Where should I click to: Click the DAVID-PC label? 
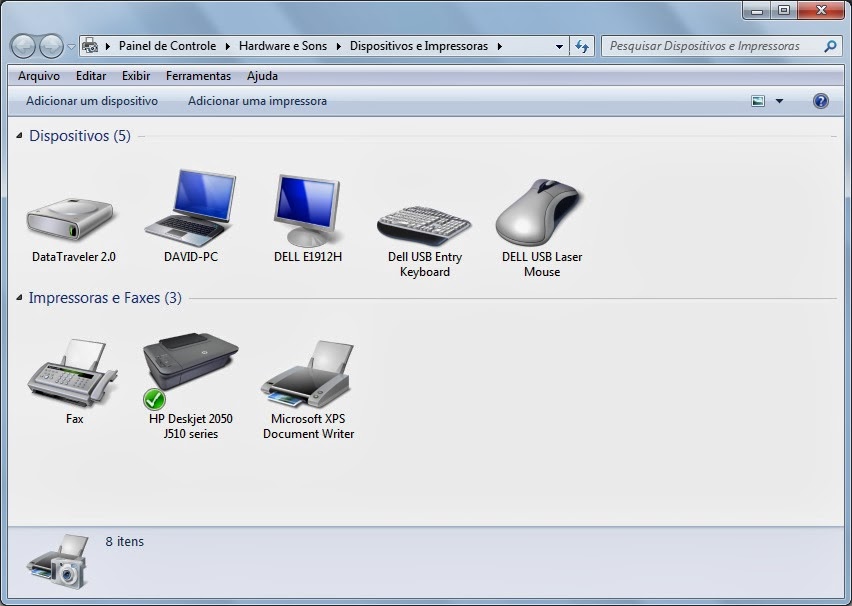(x=191, y=257)
